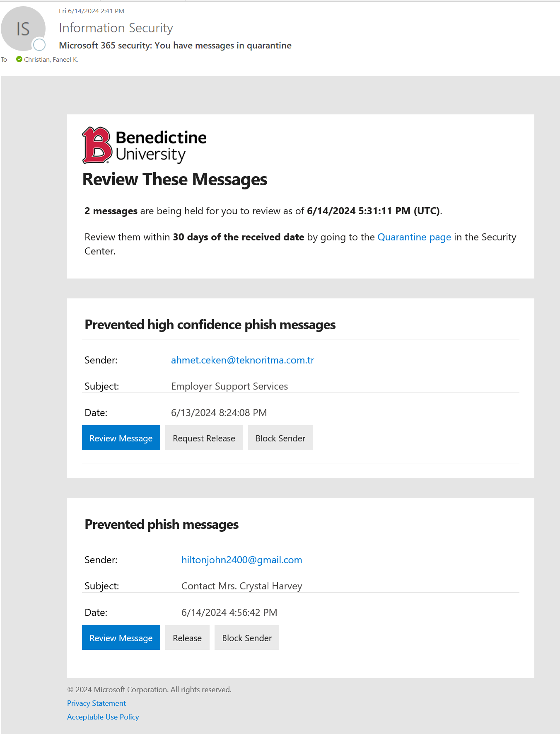Click the presence status circle on the avatar
The image size is (560, 734).
(x=39, y=44)
